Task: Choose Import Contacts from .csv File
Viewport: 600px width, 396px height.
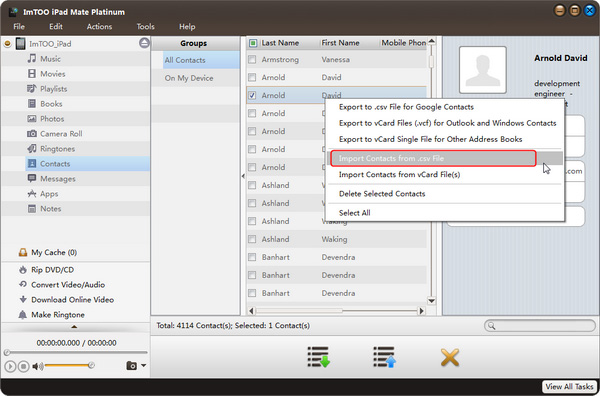Action: point(444,158)
